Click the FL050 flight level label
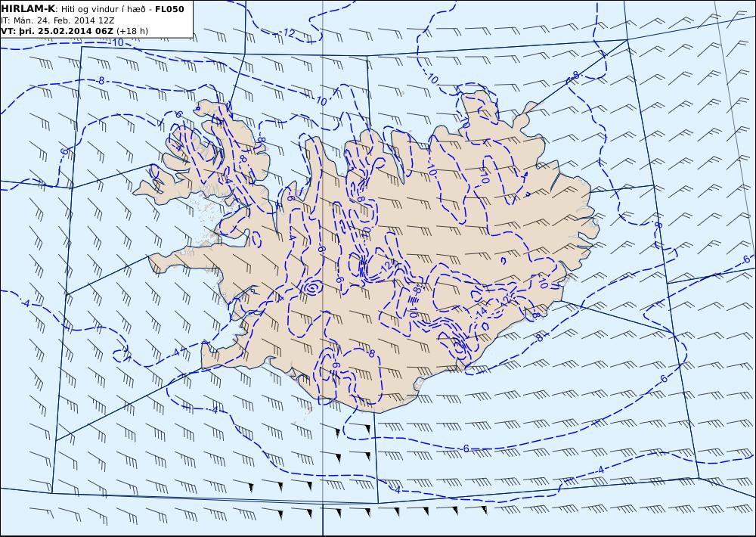Image resolution: width=756 pixels, height=537 pixels. point(169,9)
